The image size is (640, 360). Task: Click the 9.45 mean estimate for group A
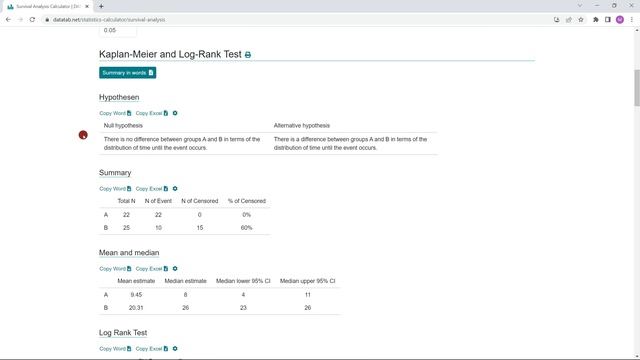click(x=136, y=295)
